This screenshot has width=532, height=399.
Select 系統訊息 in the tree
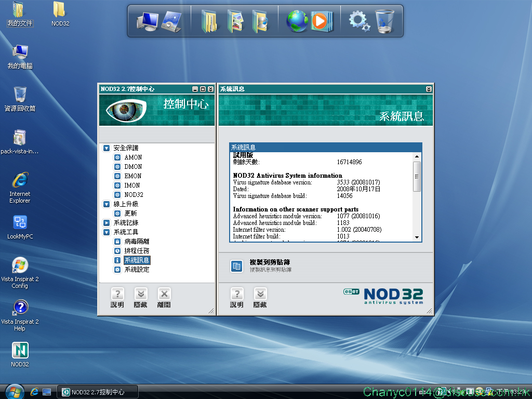[137, 260]
